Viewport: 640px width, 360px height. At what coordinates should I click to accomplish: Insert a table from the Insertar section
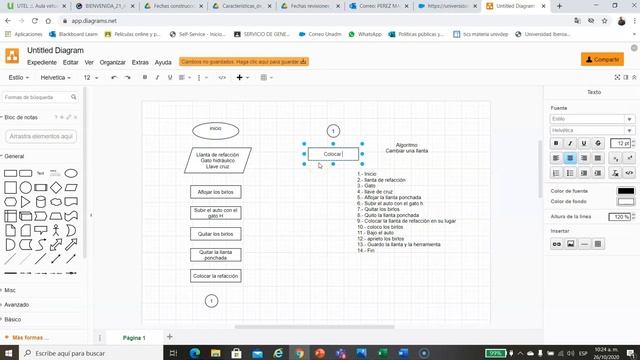[x=598, y=244]
